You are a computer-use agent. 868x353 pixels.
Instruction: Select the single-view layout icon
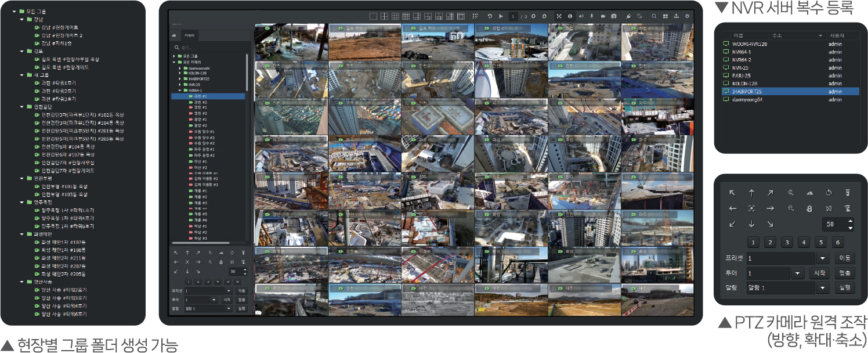[x=373, y=16]
